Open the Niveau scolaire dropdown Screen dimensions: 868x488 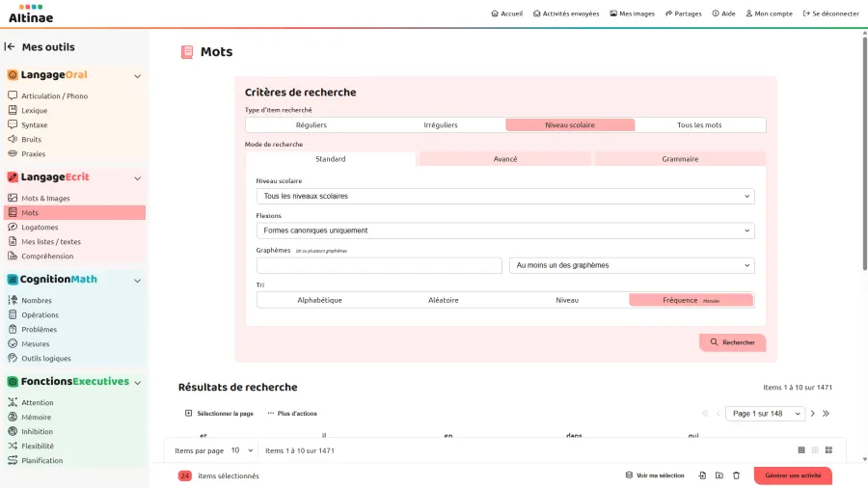coord(505,196)
